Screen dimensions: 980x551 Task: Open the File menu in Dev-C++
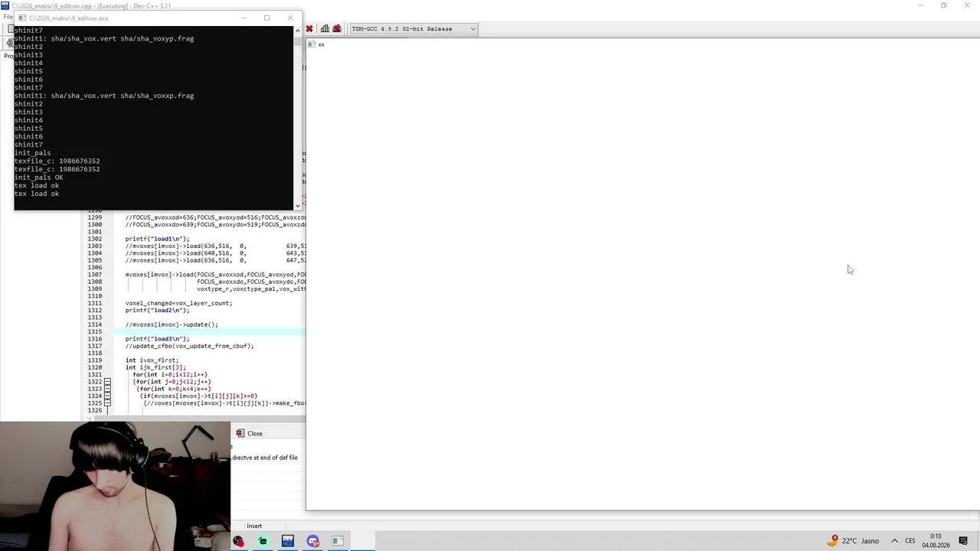7,17
